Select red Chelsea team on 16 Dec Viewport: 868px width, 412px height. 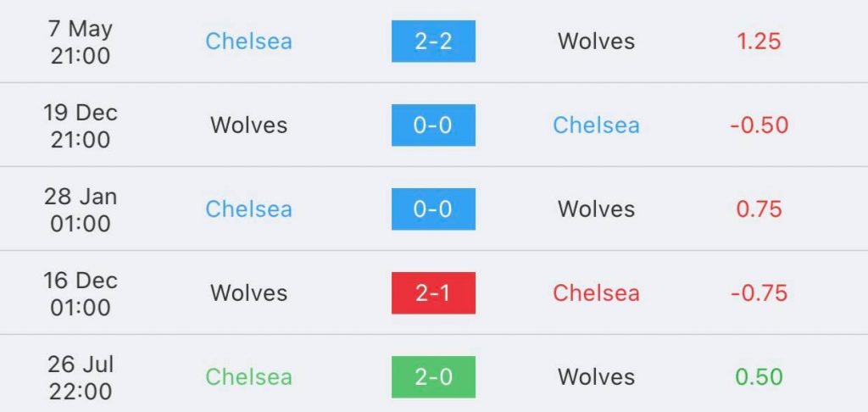(596, 293)
